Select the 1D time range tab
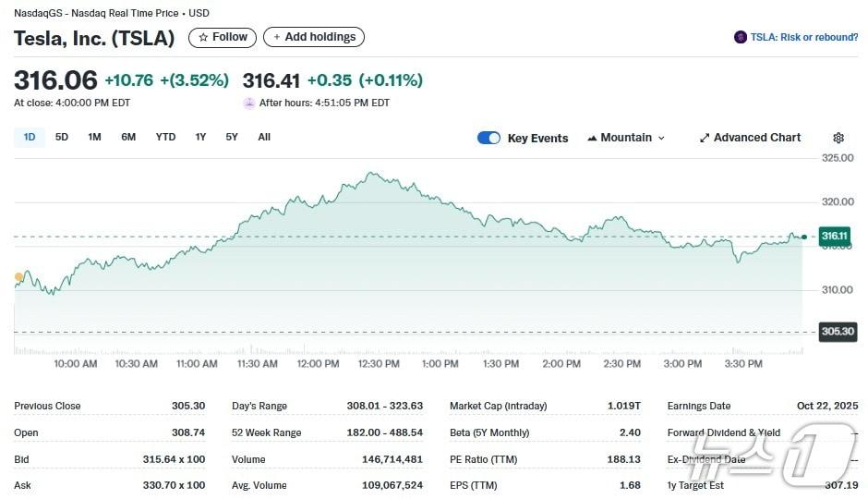The width and height of the screenshot is (868, 499). pyautogui.click(x=30, y=137)
